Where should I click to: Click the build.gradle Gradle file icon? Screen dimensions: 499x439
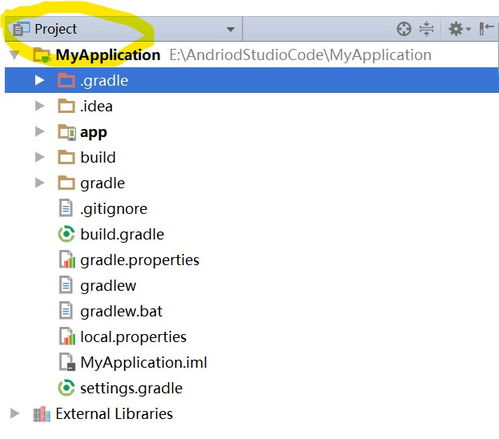click(x=66, y=234)
